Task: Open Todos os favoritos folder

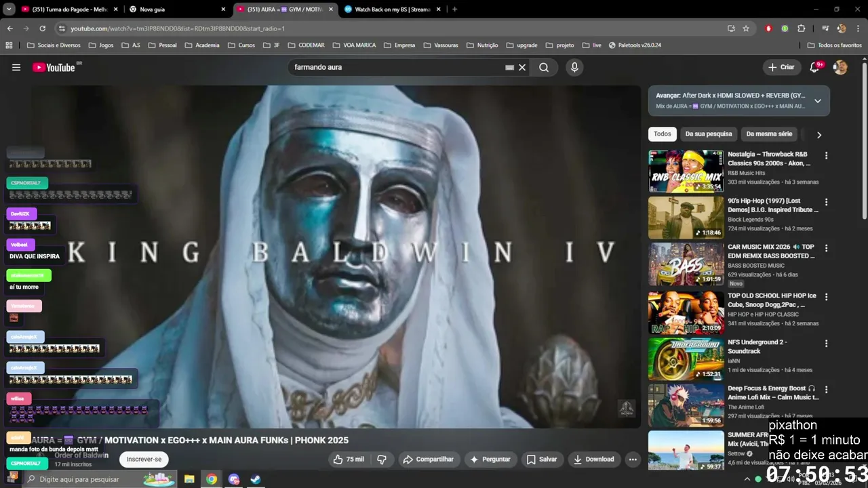Action: click(835, 45)
